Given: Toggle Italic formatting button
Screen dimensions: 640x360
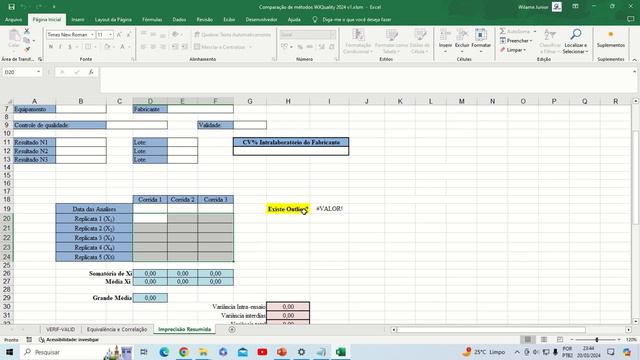Looking at the screenshot, I should pyautogui.click(x=60, y=47).
